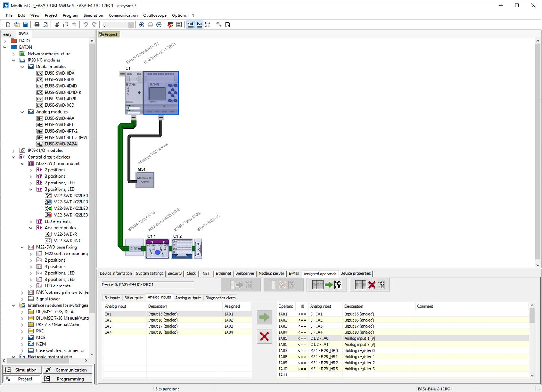
Task: Click the red-X list toolbar icon
Action: pos(170,25)
